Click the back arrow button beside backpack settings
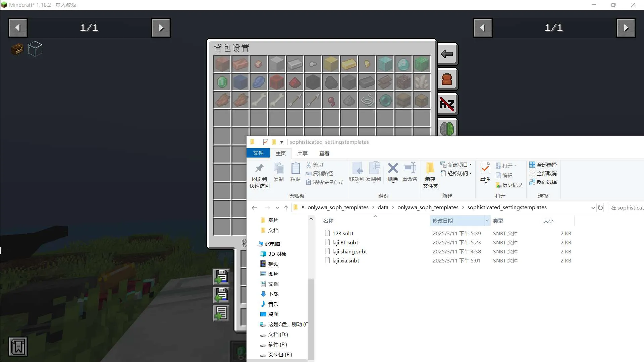644x362 pixels. tap(447, 54)
